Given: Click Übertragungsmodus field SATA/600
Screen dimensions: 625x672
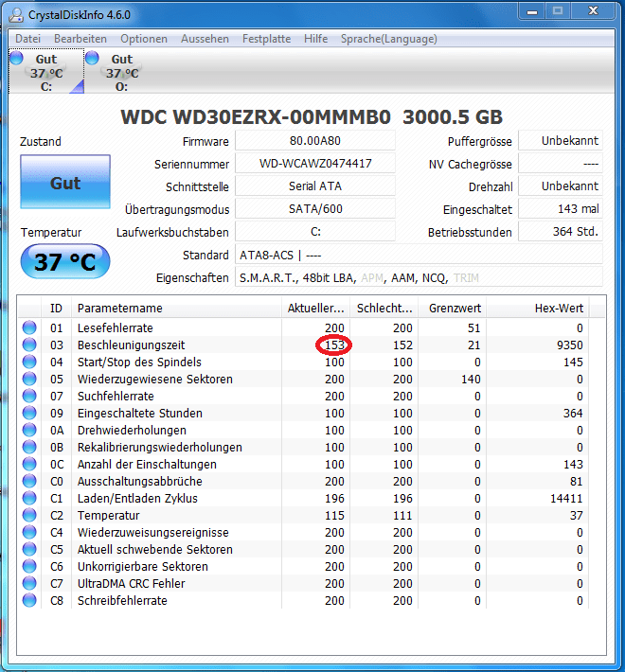Looking at the screenshot, I should (315, 209).
